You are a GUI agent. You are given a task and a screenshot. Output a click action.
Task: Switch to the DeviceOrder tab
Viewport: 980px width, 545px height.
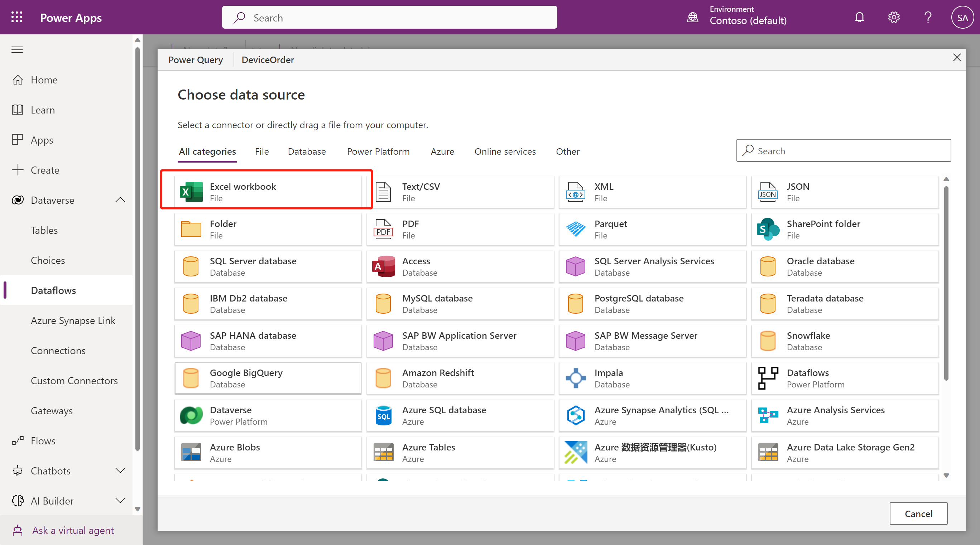(x=268, y=60)
